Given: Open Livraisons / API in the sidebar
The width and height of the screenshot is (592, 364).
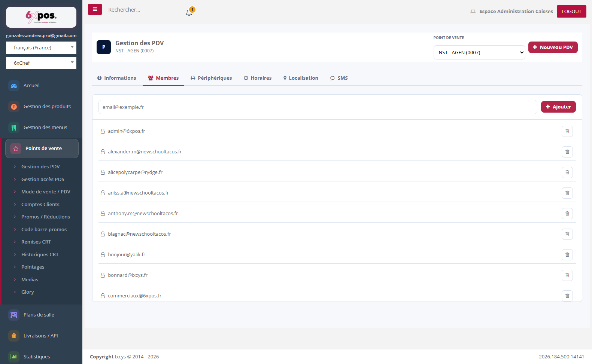Looking at the screenshot, I should (x=41, y=336).
